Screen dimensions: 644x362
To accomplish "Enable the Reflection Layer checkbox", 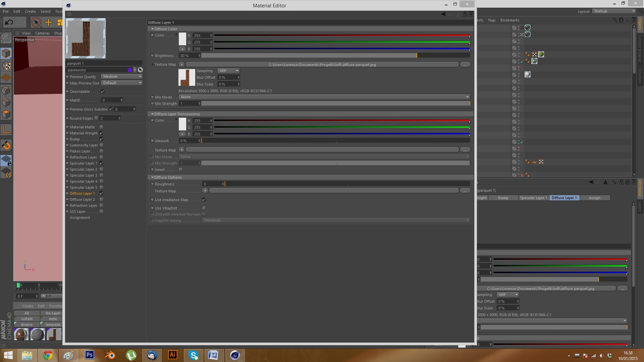I will [102, 157].
